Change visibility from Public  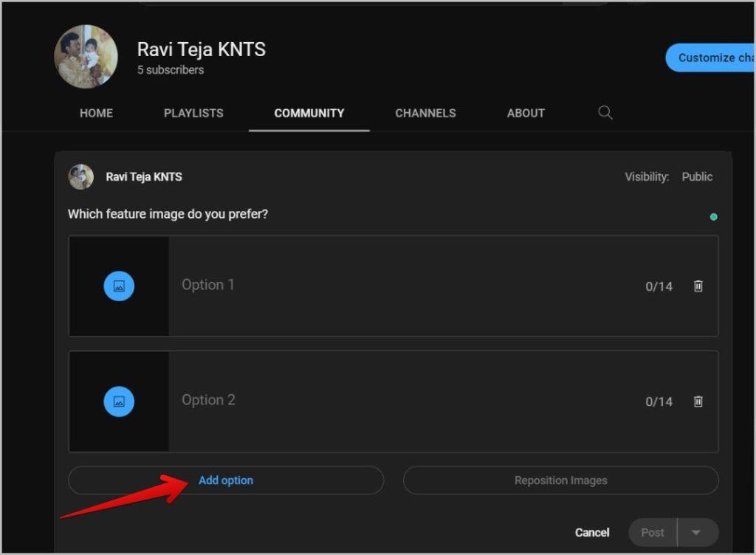[x=697, y=177]
